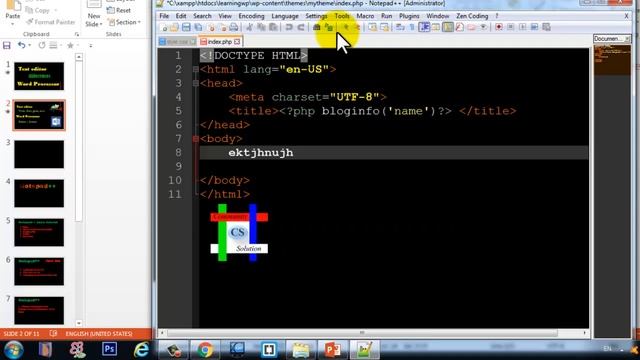Click the Undo icon in Notepad++ toolbar

289,27
